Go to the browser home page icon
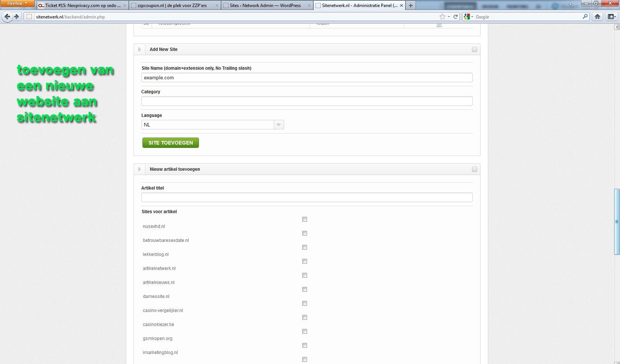Screen dimensions: 620x364 (x=597, y=17)
